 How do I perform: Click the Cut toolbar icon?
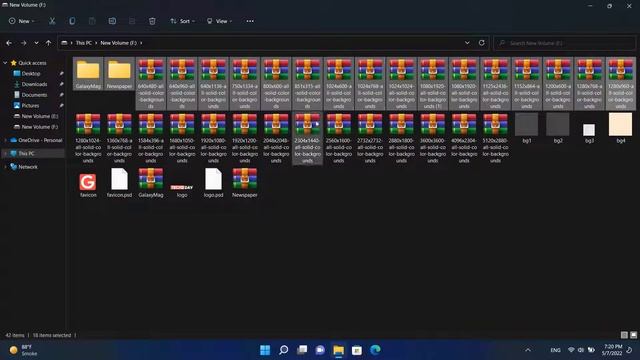[52, 21]
